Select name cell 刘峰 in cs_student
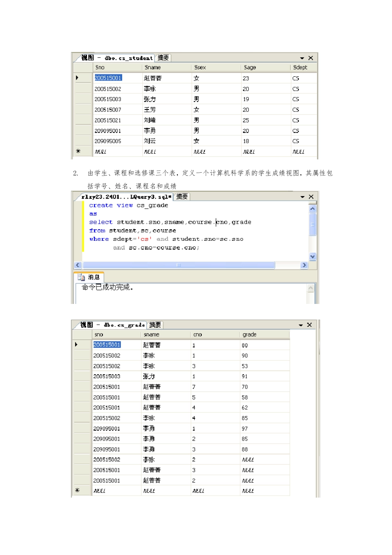 tap(166, 120)
